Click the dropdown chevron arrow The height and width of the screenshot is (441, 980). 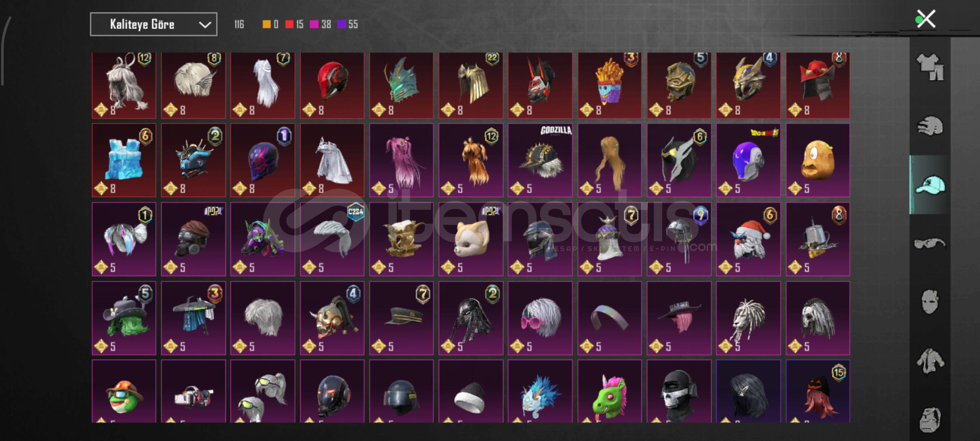[x=204, y=25]
